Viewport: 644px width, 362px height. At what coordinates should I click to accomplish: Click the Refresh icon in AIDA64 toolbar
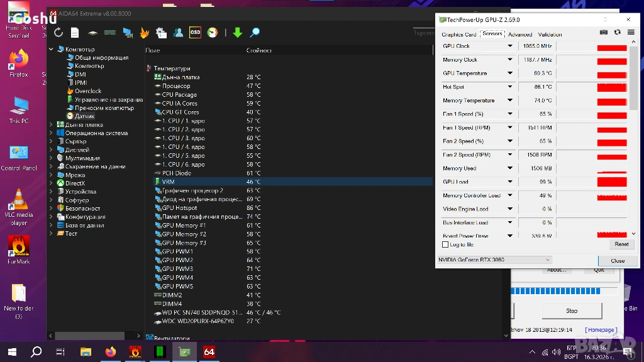pos(58,33)
